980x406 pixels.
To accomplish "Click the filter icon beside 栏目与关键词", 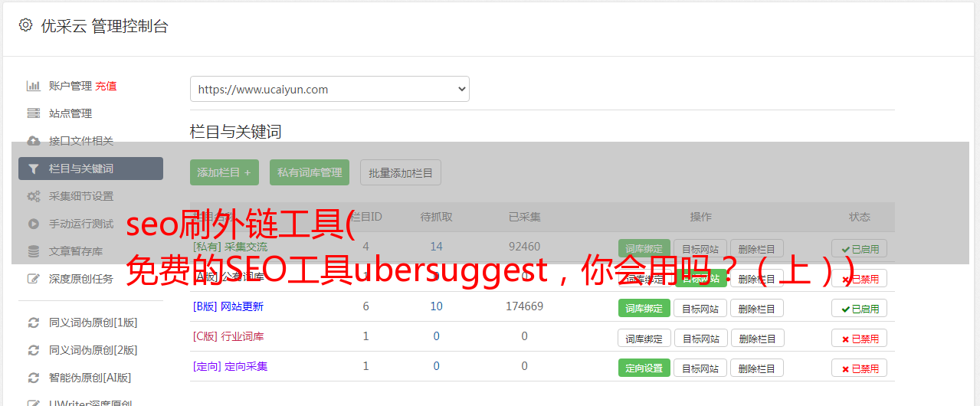I will tap(34, 169).
